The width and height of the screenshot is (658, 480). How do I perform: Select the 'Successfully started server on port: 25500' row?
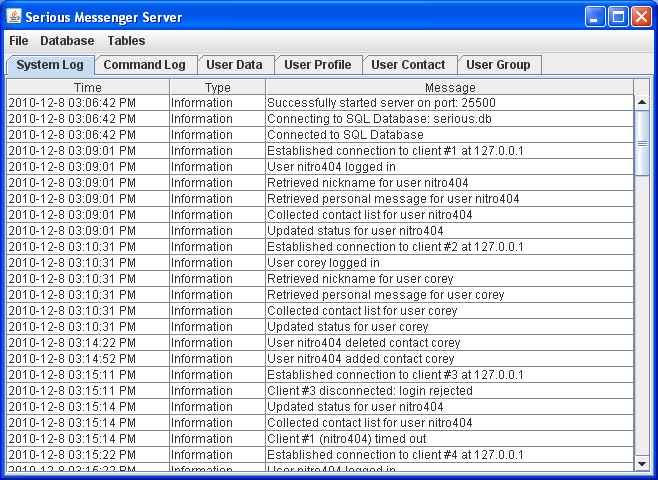(381, 103)
